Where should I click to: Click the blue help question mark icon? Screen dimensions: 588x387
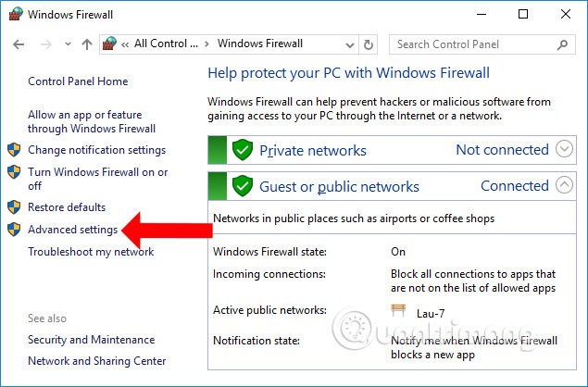click(574, 72)
